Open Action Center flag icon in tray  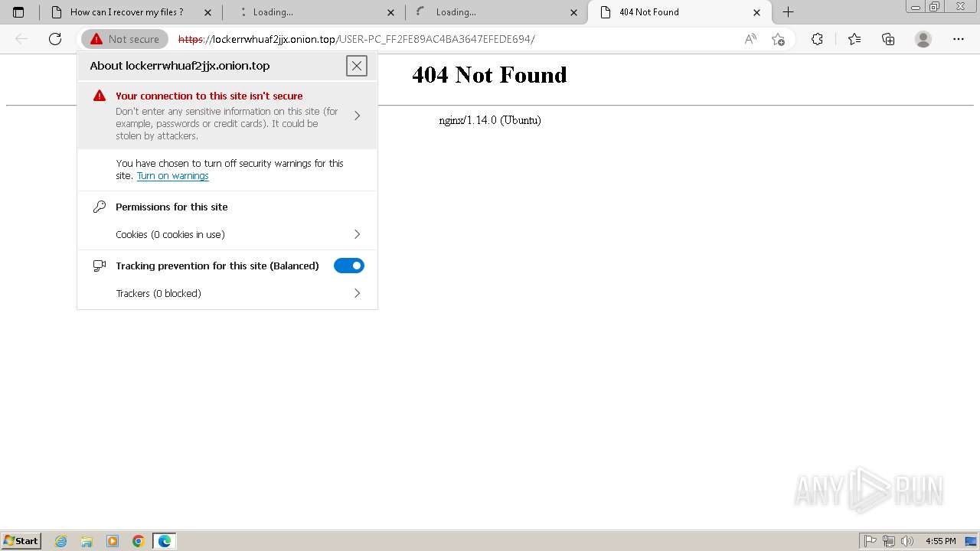pyautogui.click(x=871, y=541)
